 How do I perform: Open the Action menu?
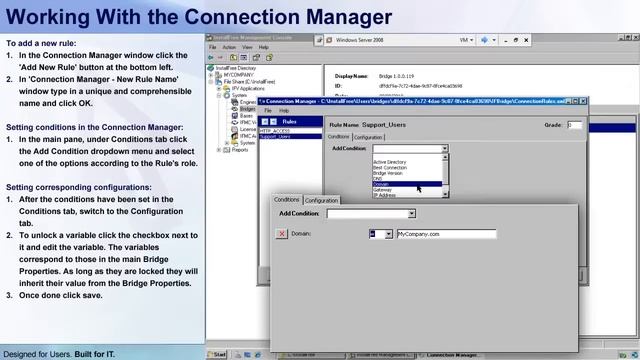(x=229, y=47)
